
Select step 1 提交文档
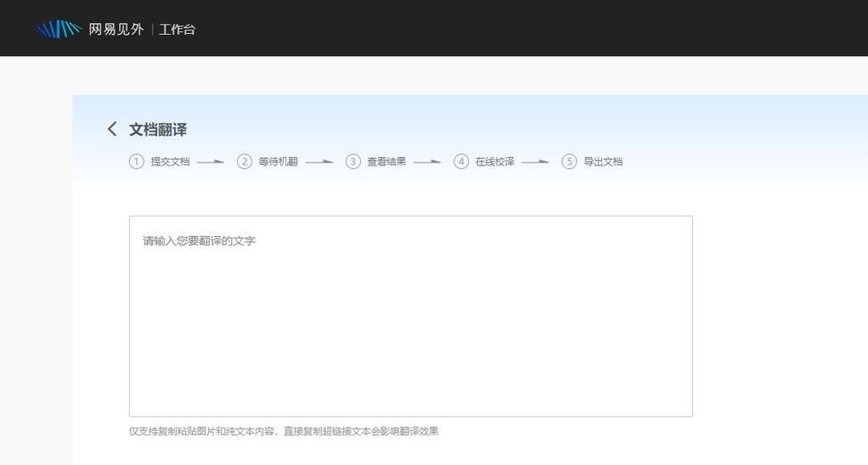tap(160, 161)
